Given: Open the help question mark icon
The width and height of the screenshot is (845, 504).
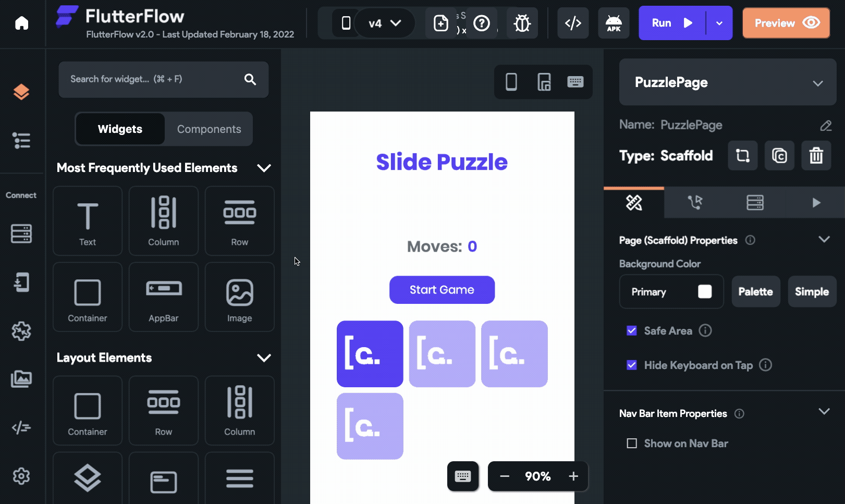Looking at the screenshot, I should (482, 23).
